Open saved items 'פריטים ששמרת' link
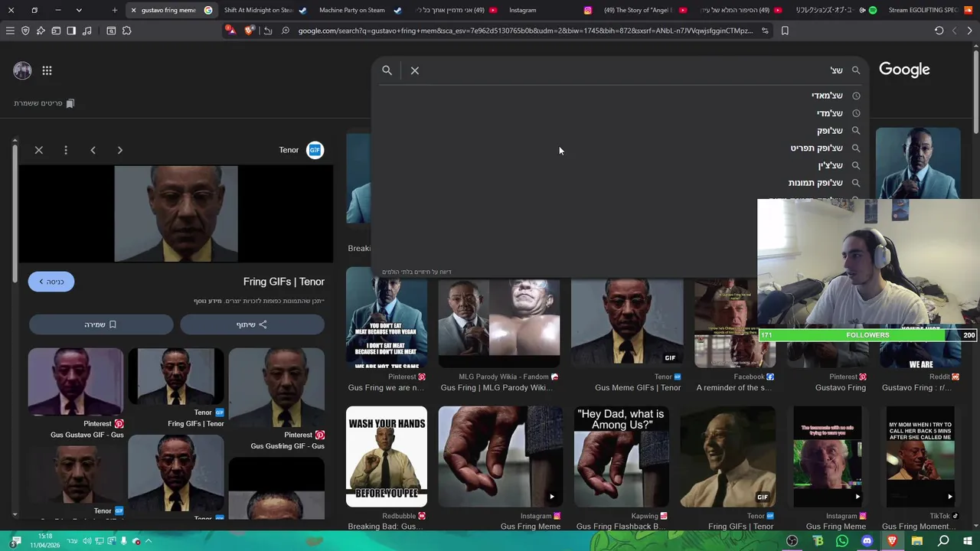Viewport: 980px width, 551px height. point(44,103)
